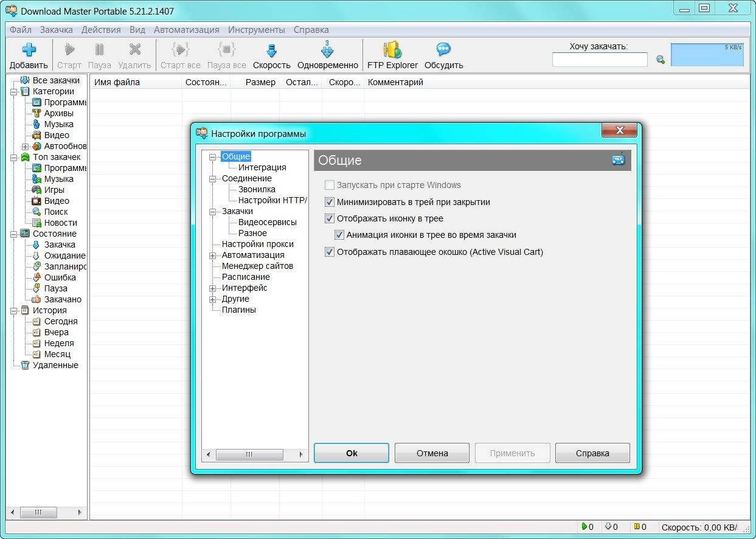Confirm settings with Ok button
The height and width of the screenshot is (539, 756).
(352, 453)
